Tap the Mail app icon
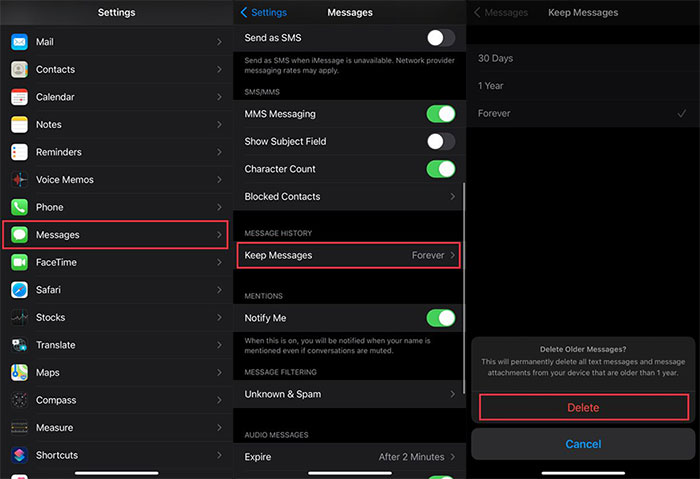 [x=19, y=42]
